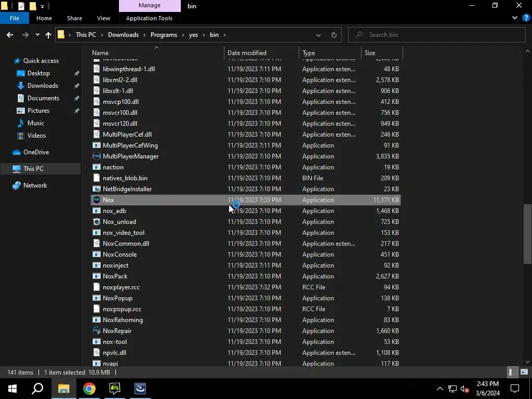Select the NoxRehoming file name
The height and width of the screenshot is (399, 532).
point(123,320)
